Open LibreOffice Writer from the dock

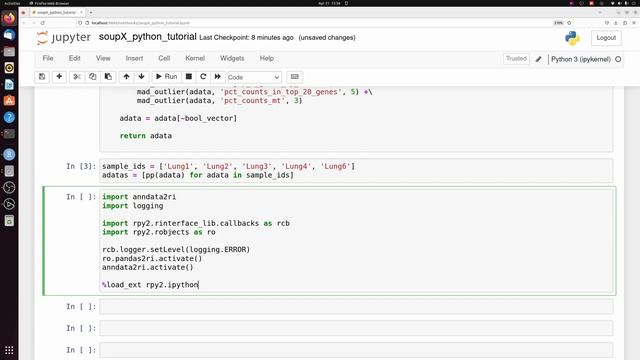[x=9, y=84]
